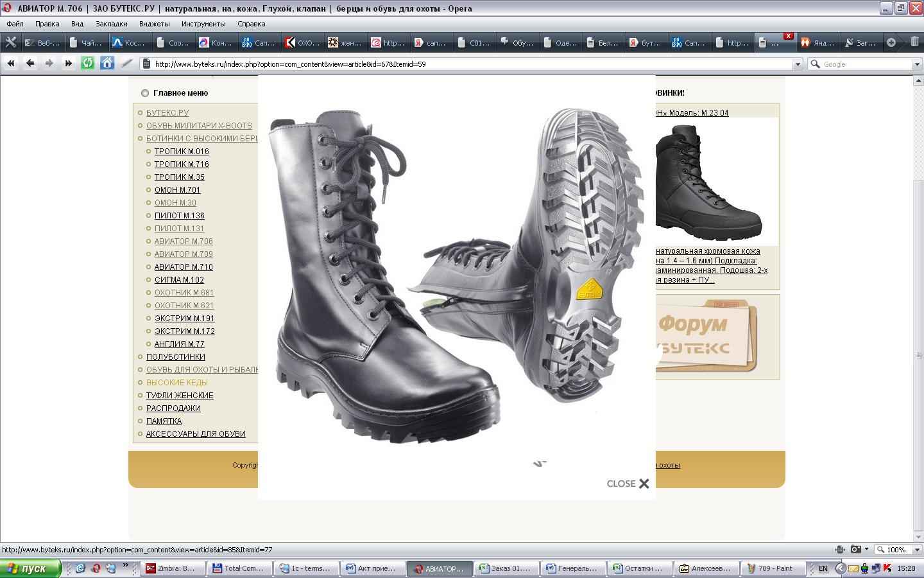This screenshot has width=924, height=578.
Task: Open ВЫСОКИЕ КЕДЫ link
Action: [x=177, y=383]
